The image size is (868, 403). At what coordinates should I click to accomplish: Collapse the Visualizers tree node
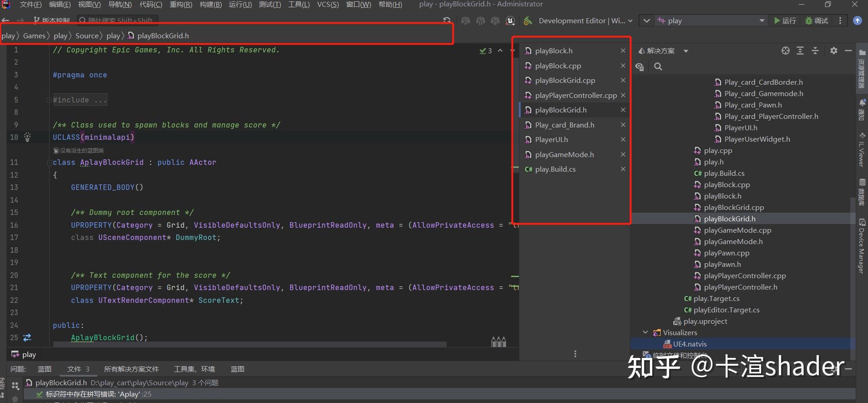(645, 332)
